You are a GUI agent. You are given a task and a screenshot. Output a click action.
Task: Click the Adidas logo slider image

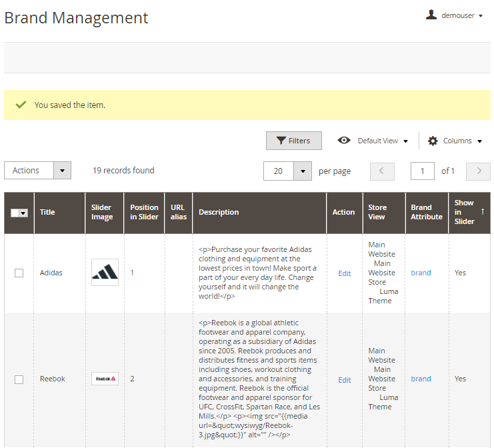(105, 273)
